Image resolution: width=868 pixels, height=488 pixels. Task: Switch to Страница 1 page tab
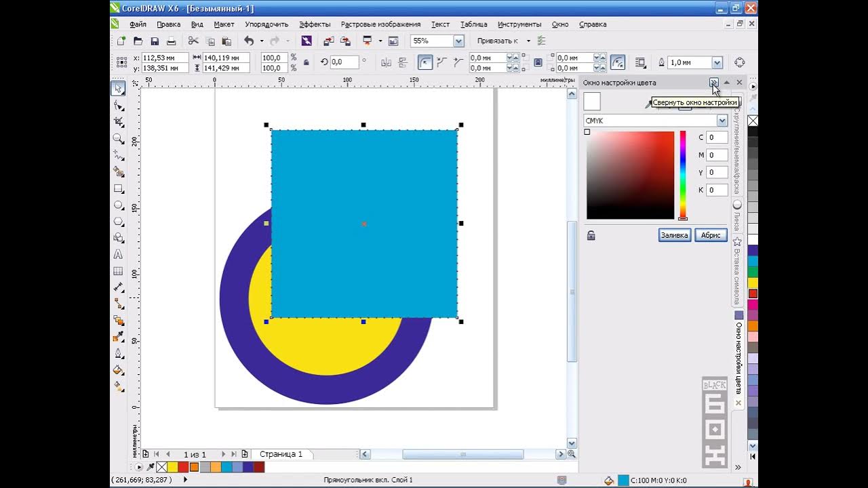coord(281,454)
